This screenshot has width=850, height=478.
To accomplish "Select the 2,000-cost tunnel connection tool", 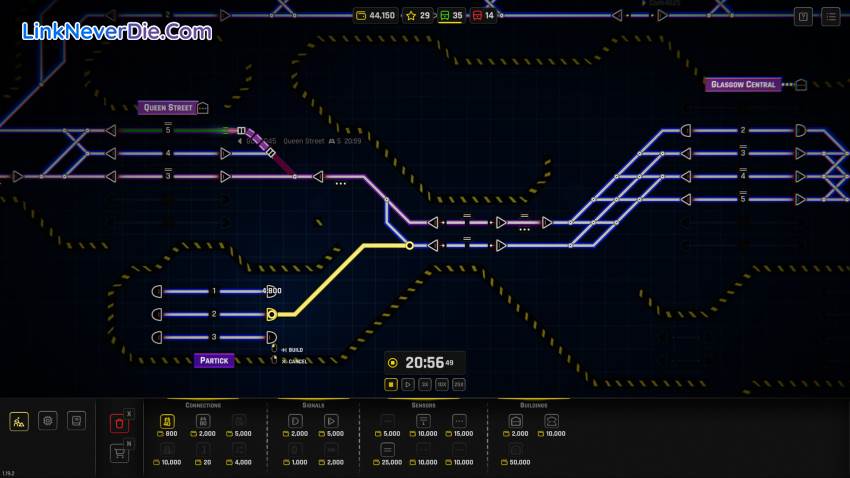I will click(x=202, y=422).
